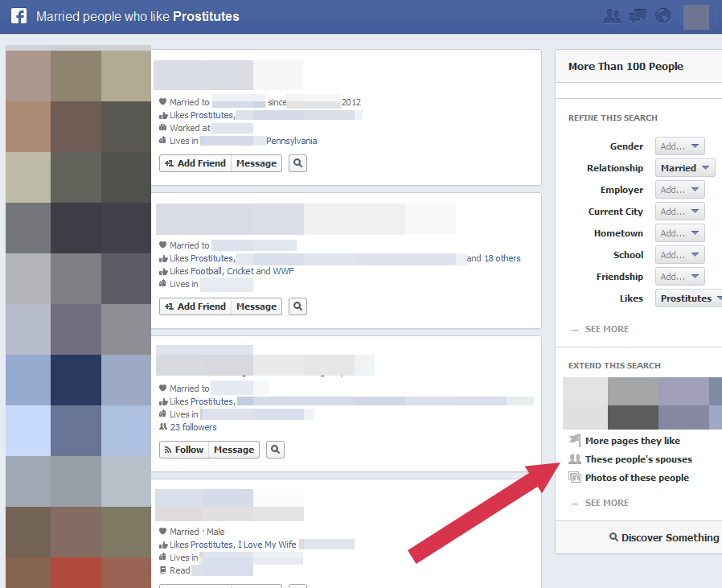Open friend requests icon in header
The height and width of the screenshot is (588, 722).
[613, 16]
